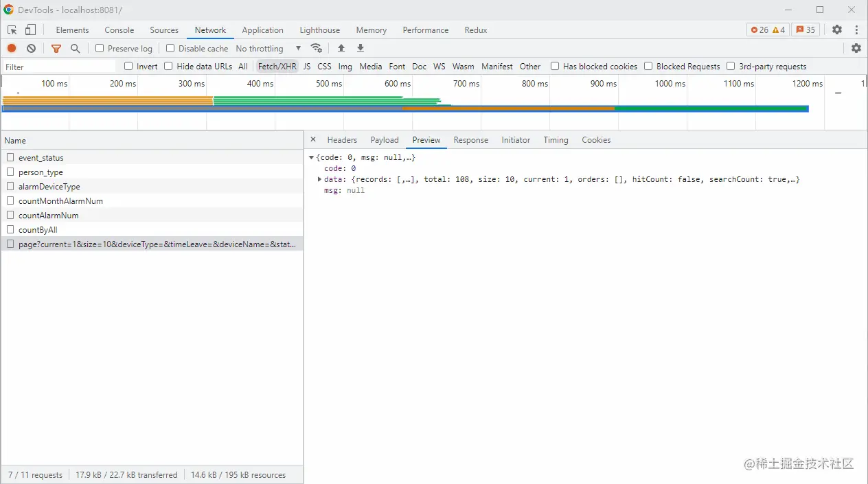
Task: Open network search magnifier icon
Action: tap(76, 48)
